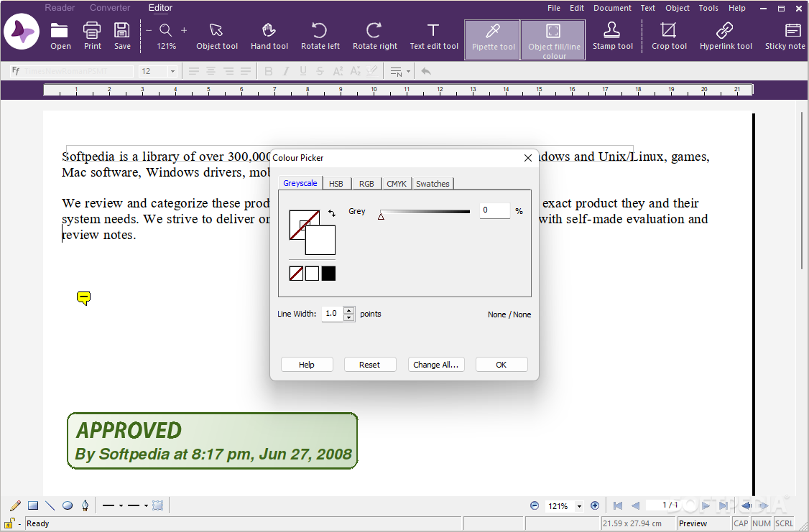Rotate the page right
The height and width of the screenshot is (532, 809).
[374, 36]
